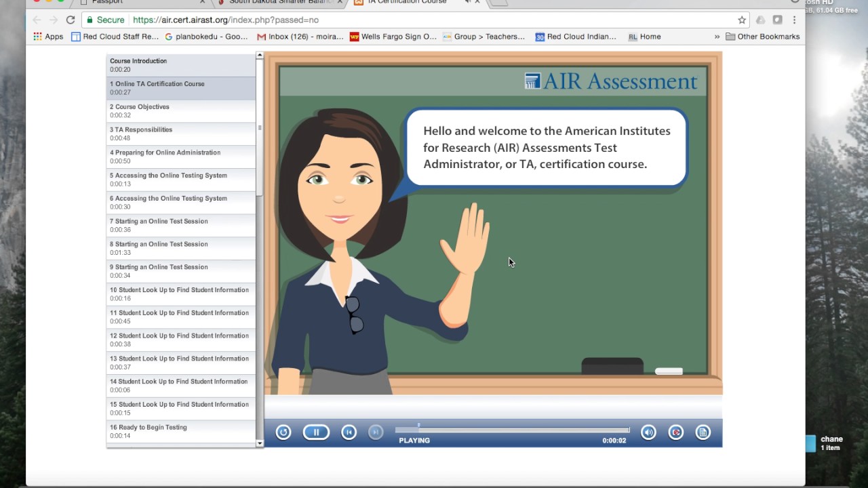Mute the audio with the speaker icon
The image size is (868, 488).
(x=648, y=432)
